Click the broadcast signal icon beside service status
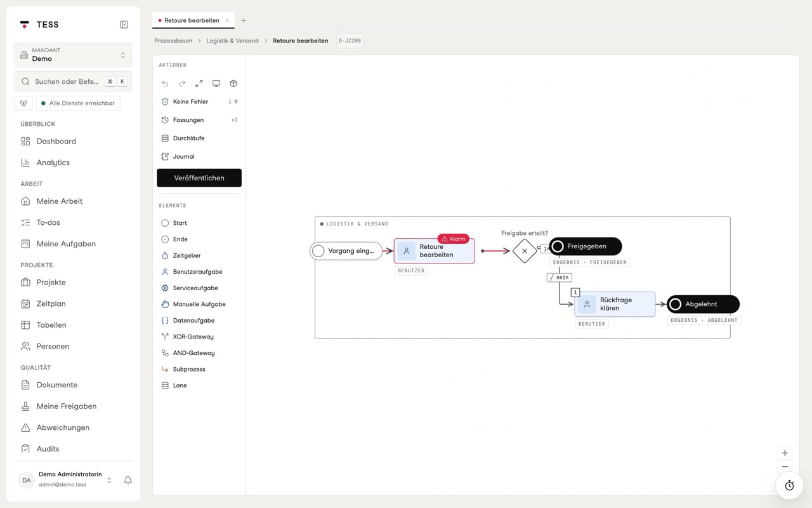812x508 pixels. coord(23,103)
